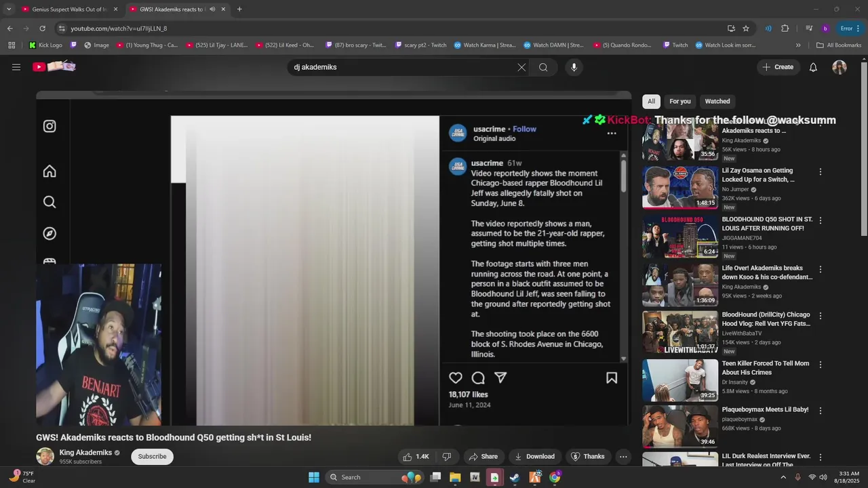Open YouTube notifications bell
The height and width of the screenshot is (488, 868).
[813, 67]
